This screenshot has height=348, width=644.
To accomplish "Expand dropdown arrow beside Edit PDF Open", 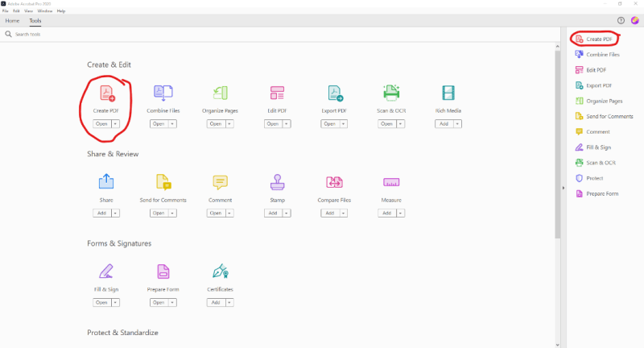I will coord(287,124).
